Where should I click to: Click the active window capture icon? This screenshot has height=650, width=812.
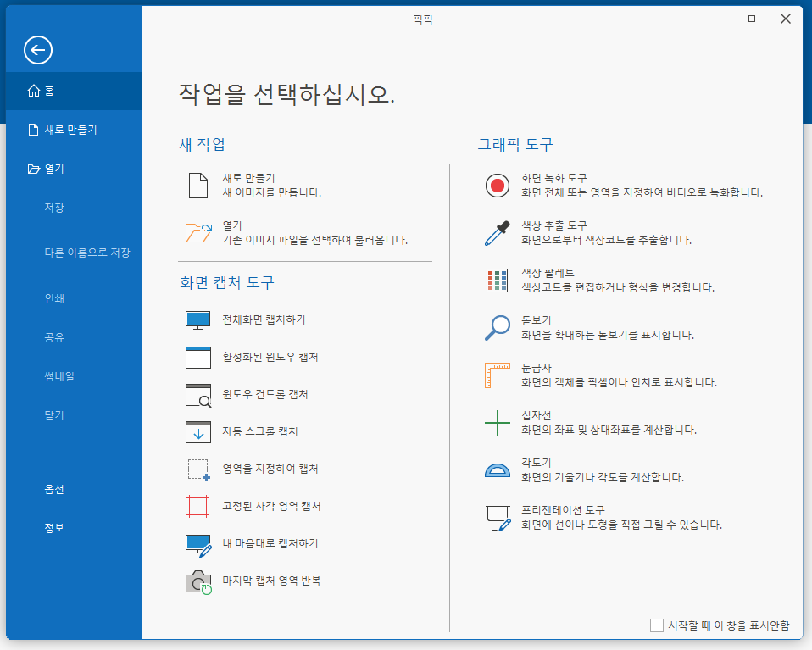click(x=197, y=358)
